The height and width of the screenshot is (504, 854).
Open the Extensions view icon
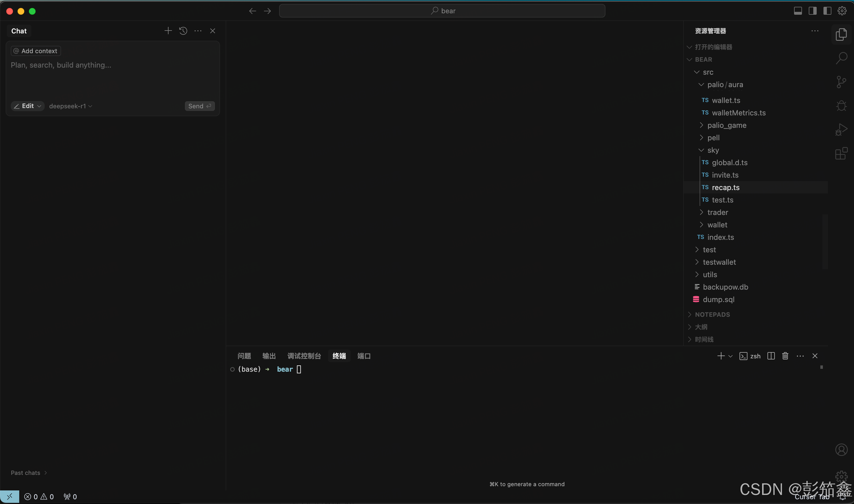coord(841,154)
